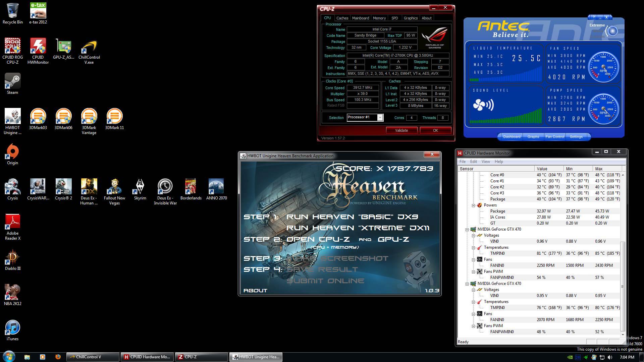Collapse first GPU Temperatures node
Screen dimensions: 644x362
(474, 247)
